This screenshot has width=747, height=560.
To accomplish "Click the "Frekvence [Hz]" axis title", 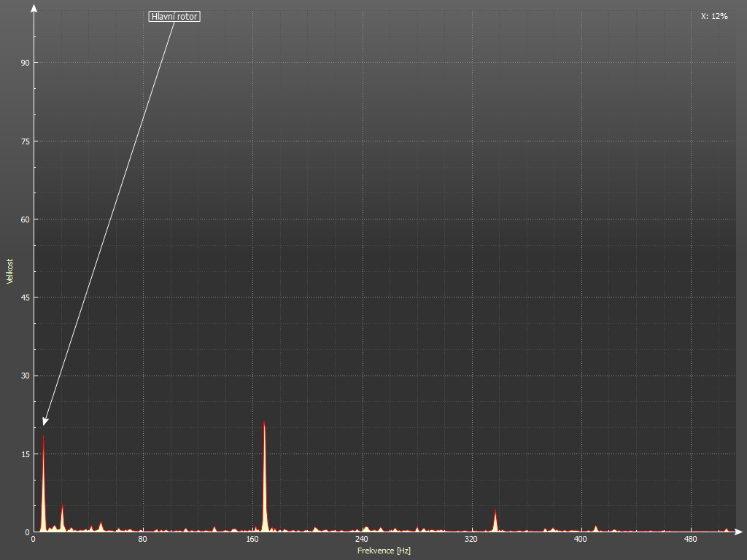I will [x=384, y=551].
